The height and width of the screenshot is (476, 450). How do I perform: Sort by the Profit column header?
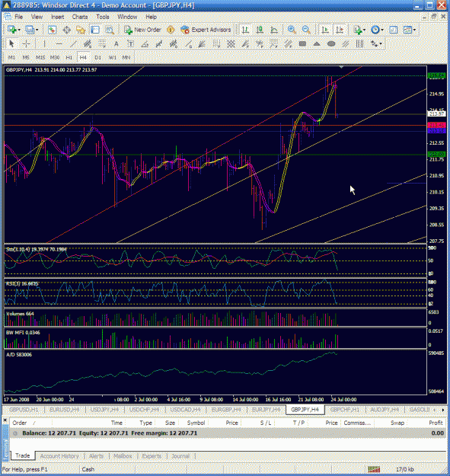coord(436,423)
